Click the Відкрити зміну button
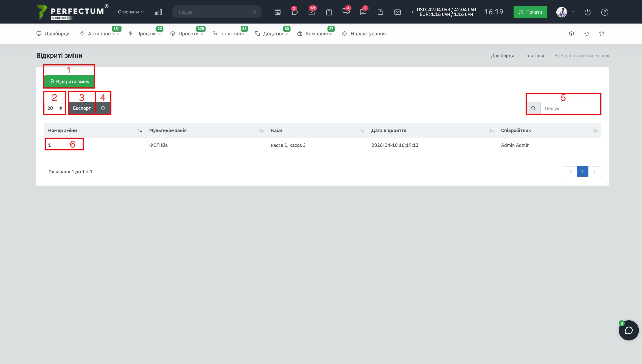 pos(69,82)
